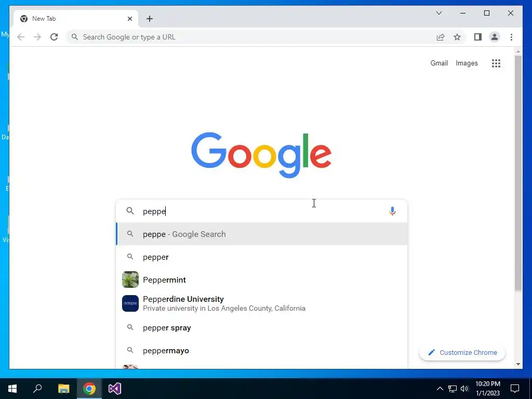
Task: Open the Chrome side panel
Action: (478, 37)
